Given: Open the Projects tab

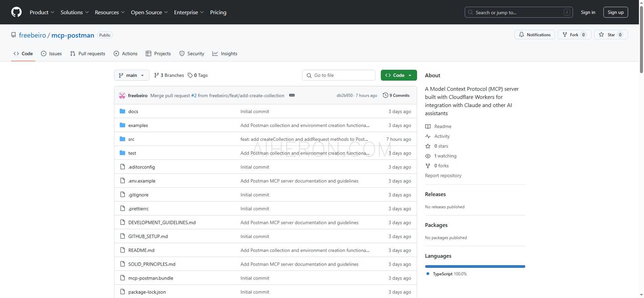Looking at the screenshot, I should [158, 54].
